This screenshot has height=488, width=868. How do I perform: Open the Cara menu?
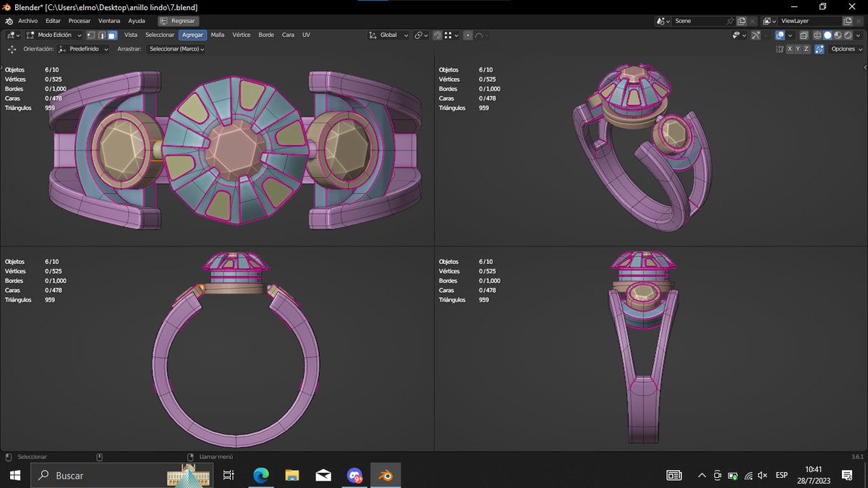point(288,35)
